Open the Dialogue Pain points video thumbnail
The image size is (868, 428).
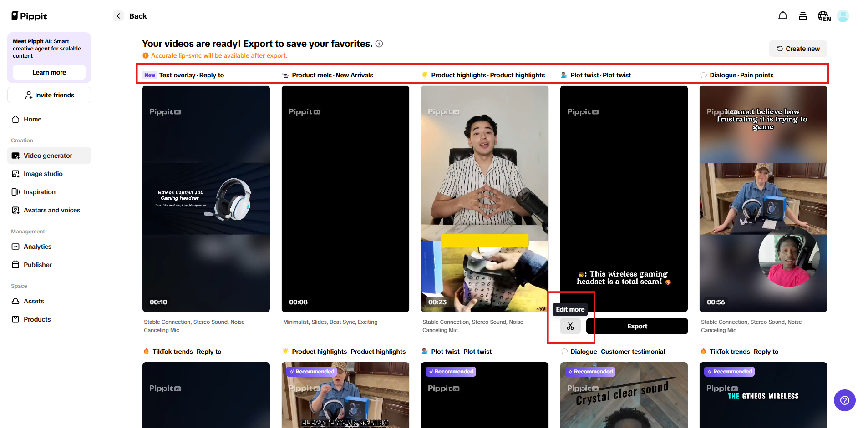(x=763, y=199)
